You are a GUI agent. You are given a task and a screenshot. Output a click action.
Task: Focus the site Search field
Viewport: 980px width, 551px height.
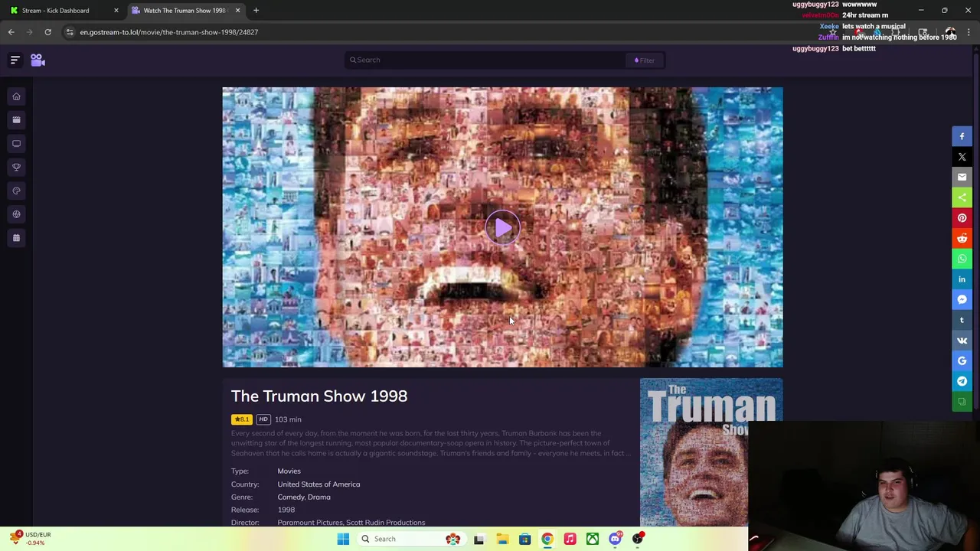pyautogui.click(x=486, y=60)
